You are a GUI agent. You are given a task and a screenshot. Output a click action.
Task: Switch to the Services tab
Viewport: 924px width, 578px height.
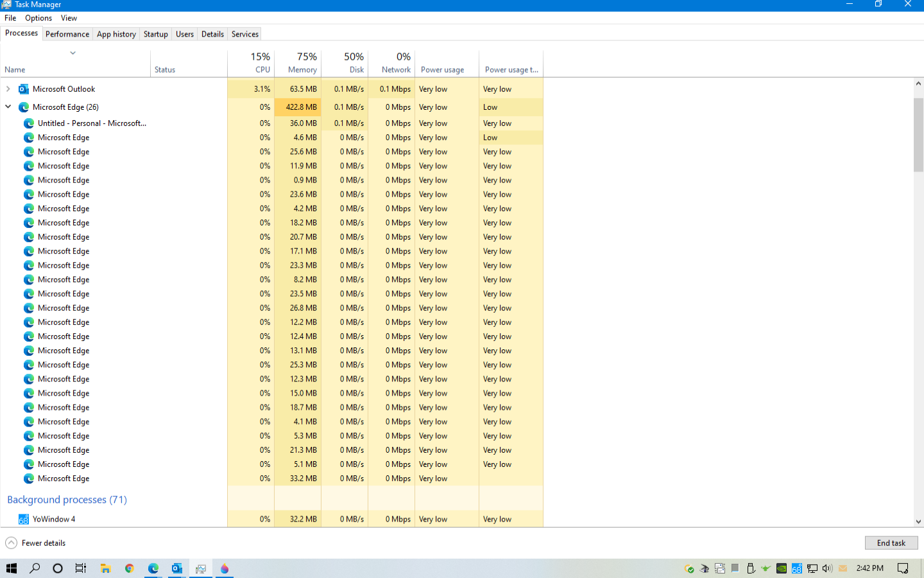click(245, 34)
